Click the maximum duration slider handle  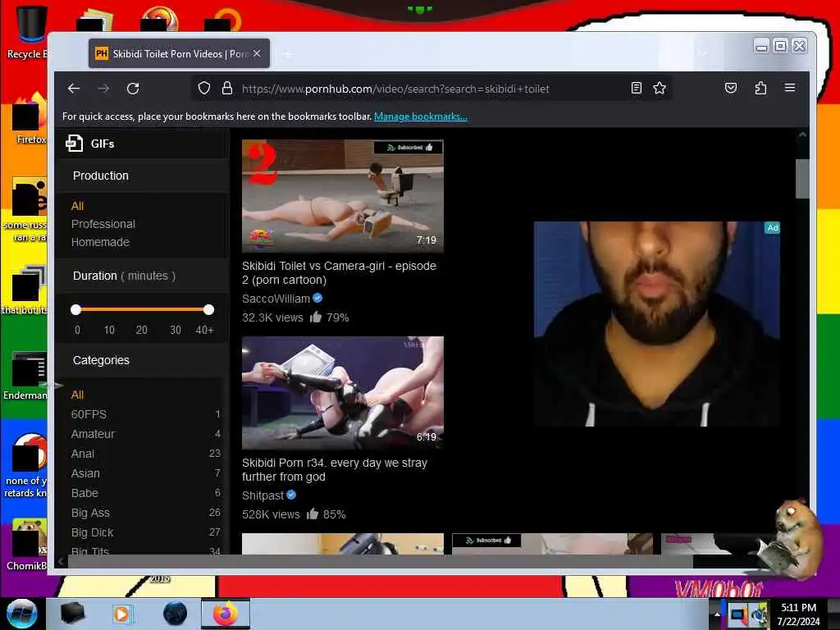coord(209,309)
